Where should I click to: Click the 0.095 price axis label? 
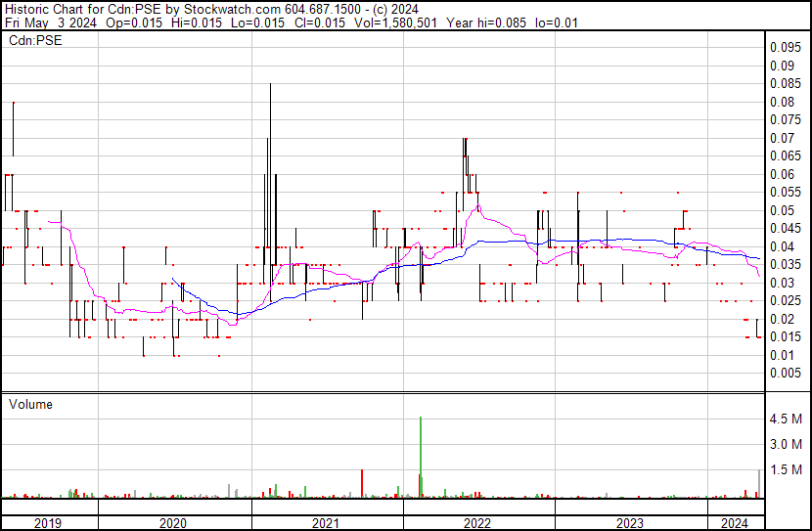coord(785,48)
